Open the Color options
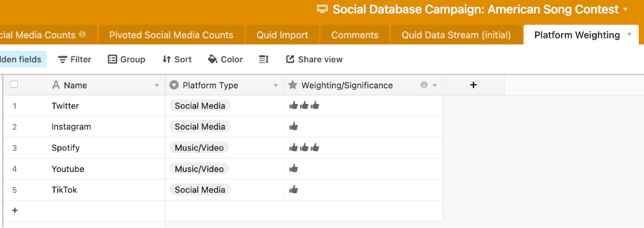Screen dimensions: 644x228 click(x=225, y=59)
